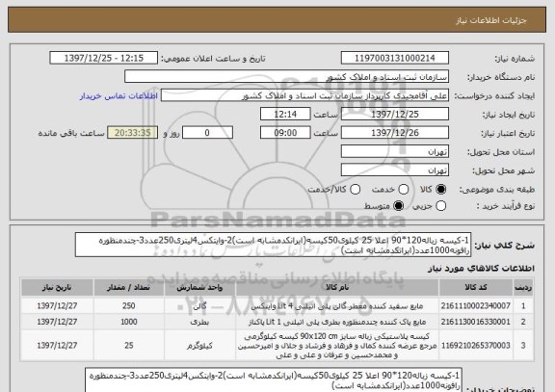Click the اطلاعات کالاهای مورد نیاز section heading
The image size is (555, 392).
click(482, 269)
